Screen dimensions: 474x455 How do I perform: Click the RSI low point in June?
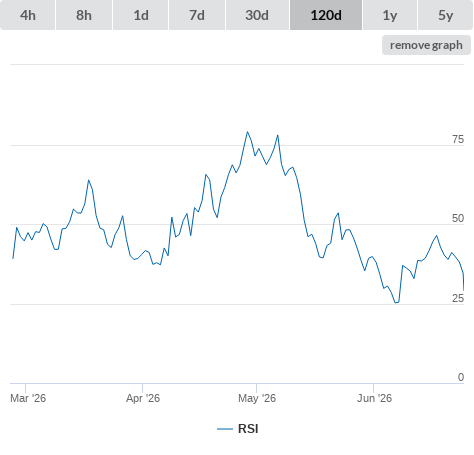coord(396,303)
